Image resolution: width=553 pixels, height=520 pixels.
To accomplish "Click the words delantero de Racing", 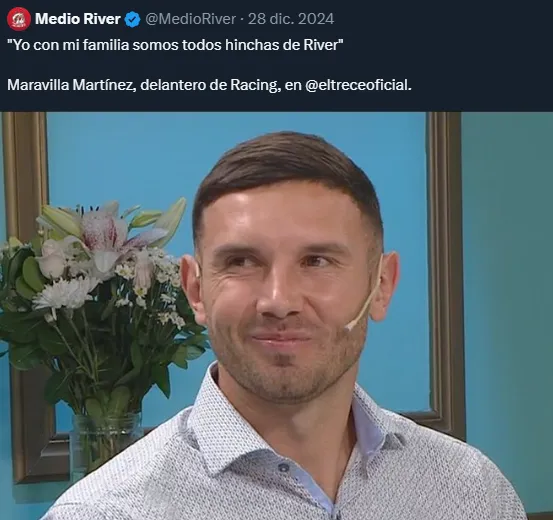I will coord(208,85).
